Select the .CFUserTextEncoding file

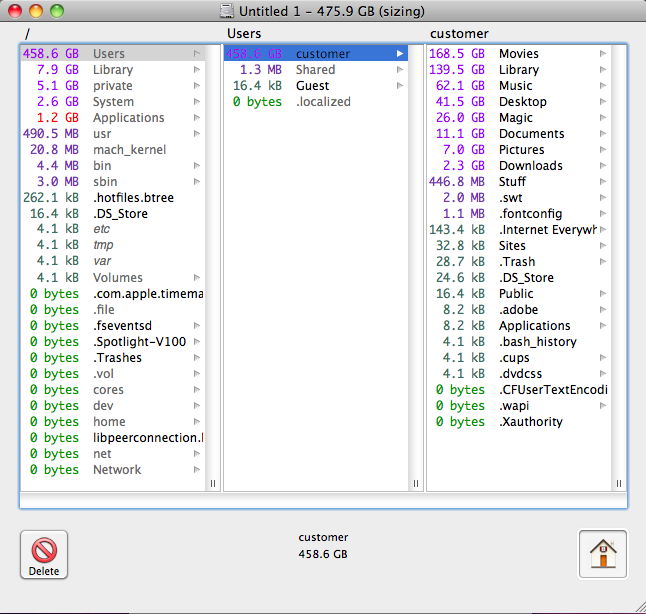pos(519,389)
